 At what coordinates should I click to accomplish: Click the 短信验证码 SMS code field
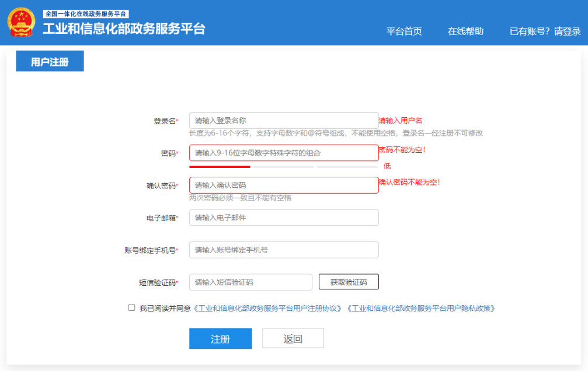click(x=250, y=281)
